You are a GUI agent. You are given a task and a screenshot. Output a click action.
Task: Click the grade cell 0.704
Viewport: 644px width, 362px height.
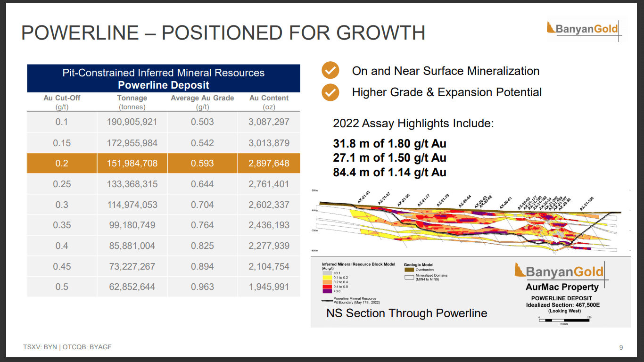click(202, 205)
